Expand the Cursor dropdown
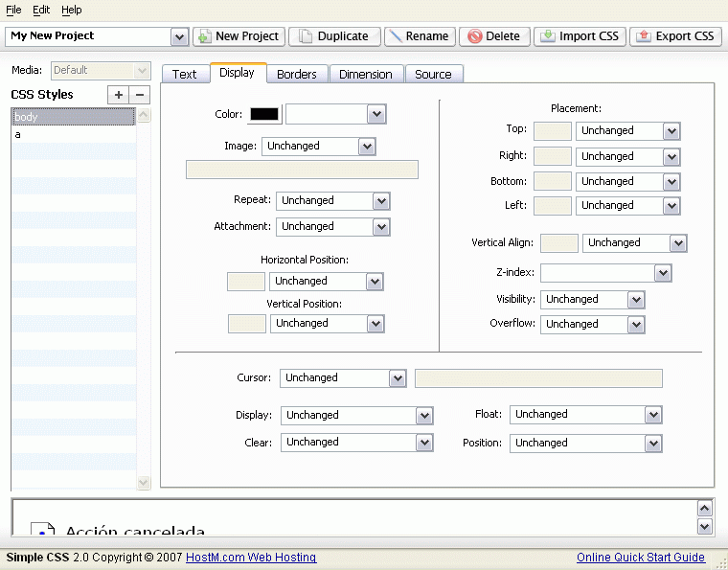This screenshot has height=570, width=728. (x=398, y=378)
